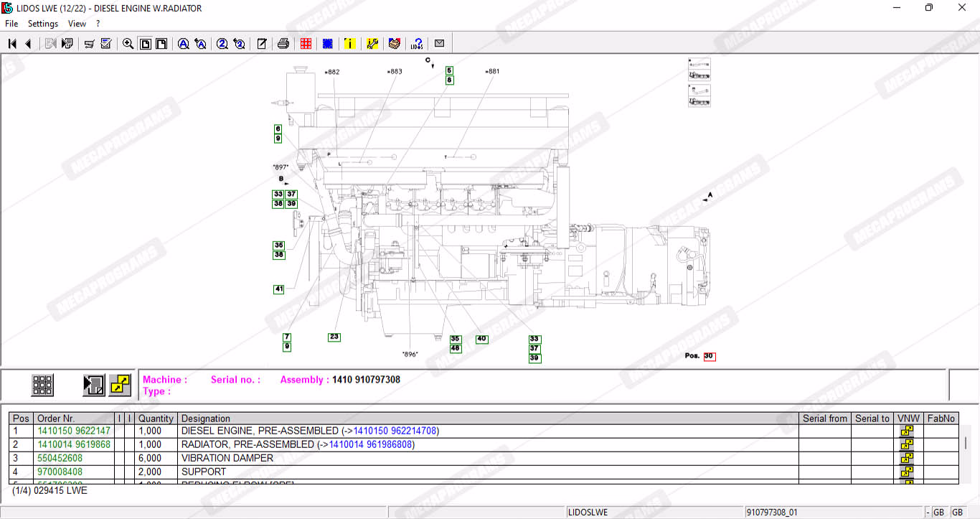980x519 pixels.
Task: Click 910797308_01 in the status bar
Action: (x=772, y=513)
